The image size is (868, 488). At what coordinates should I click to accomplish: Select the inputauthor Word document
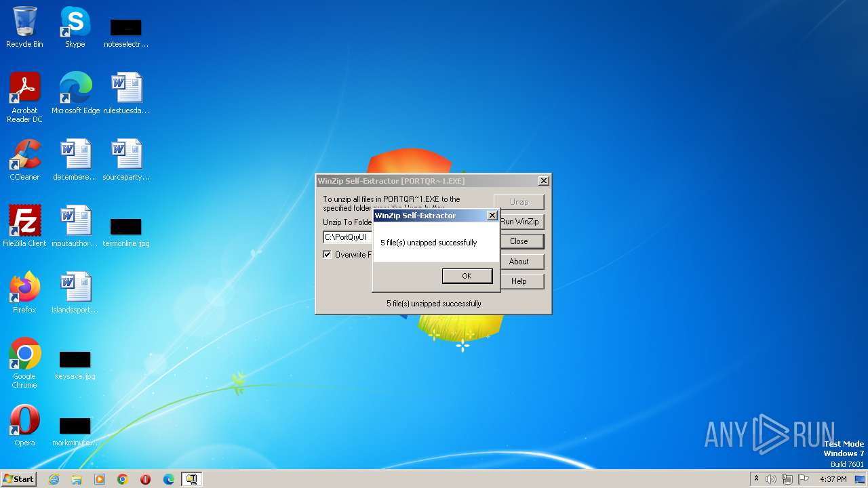(75, 226)
